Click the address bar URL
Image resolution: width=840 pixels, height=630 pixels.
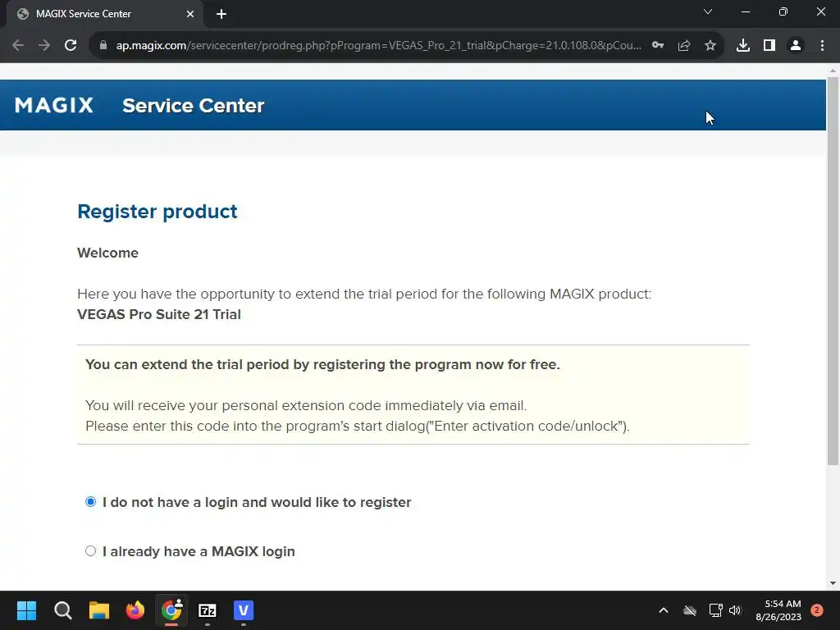379,46
